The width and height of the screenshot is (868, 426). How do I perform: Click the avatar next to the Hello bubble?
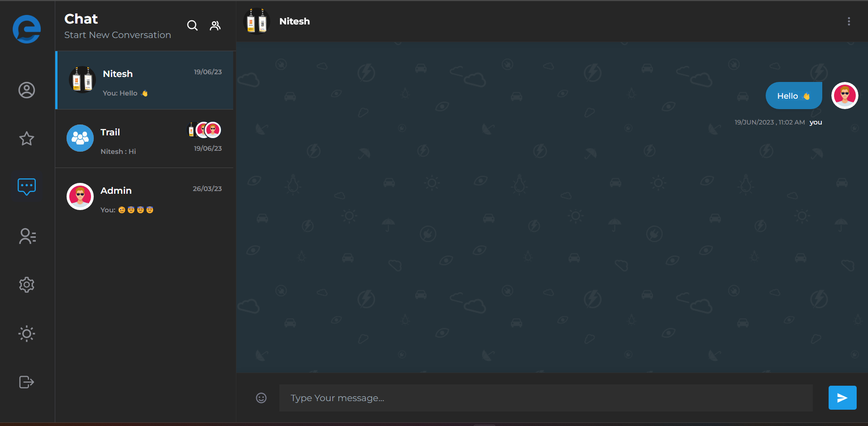pyautogui.click(x=844, y=96)
